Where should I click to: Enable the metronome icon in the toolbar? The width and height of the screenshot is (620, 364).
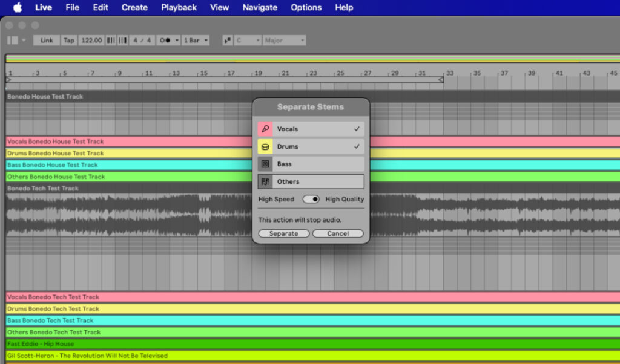click(165, 40)
